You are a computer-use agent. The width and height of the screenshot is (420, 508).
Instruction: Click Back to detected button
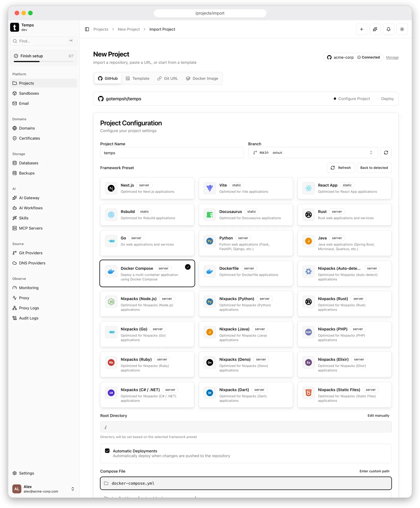(374, 168)
